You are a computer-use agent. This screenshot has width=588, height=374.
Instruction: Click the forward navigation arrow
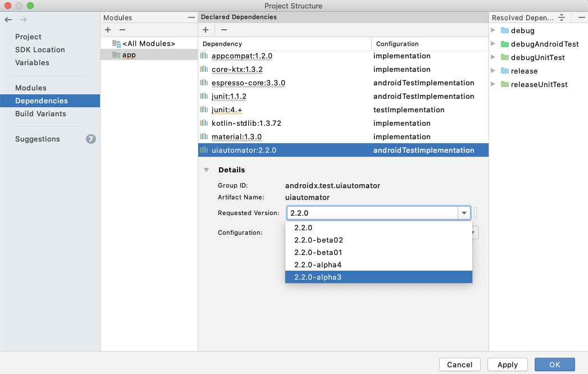[23, 20]
